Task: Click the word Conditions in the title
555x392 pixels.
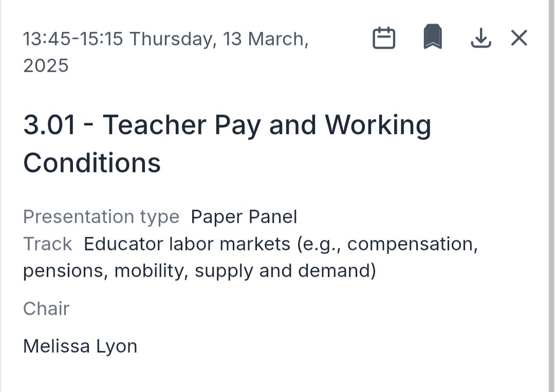Action: coord(92,162)
